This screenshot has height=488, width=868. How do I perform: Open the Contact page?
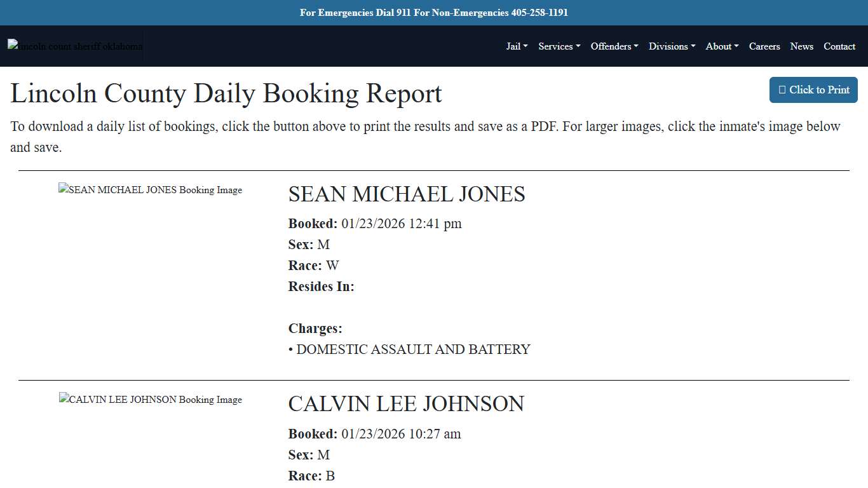839,46
